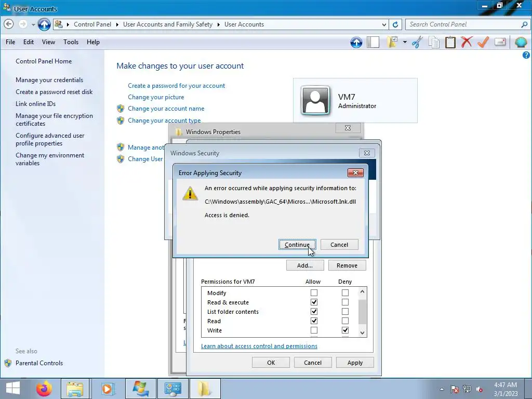Open Learn about access control and permissions

point(259,346)
